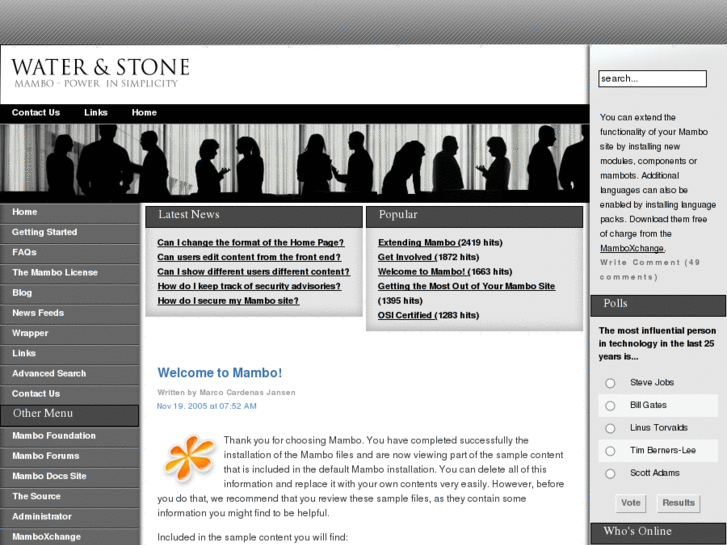Open Getting Started in the sidebar
Viewport: 727px width, 545px height.
tap(70, 232)
